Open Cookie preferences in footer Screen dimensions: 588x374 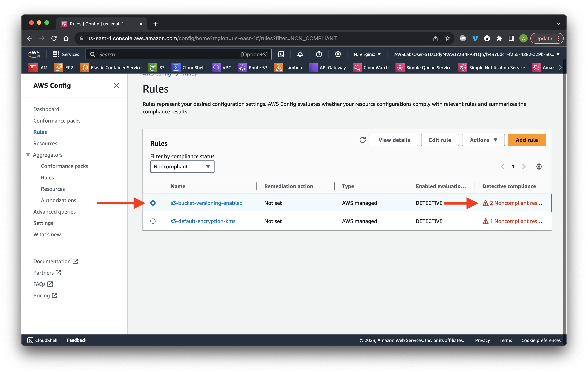coord(541,340)
